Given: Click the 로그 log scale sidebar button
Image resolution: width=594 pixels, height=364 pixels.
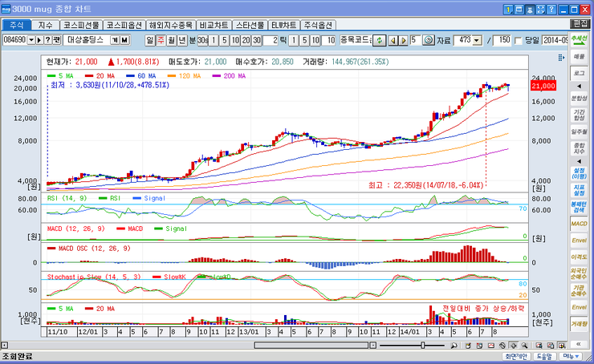Looking at the screenshot, I should pyautogui.click(x=580, y=73).
